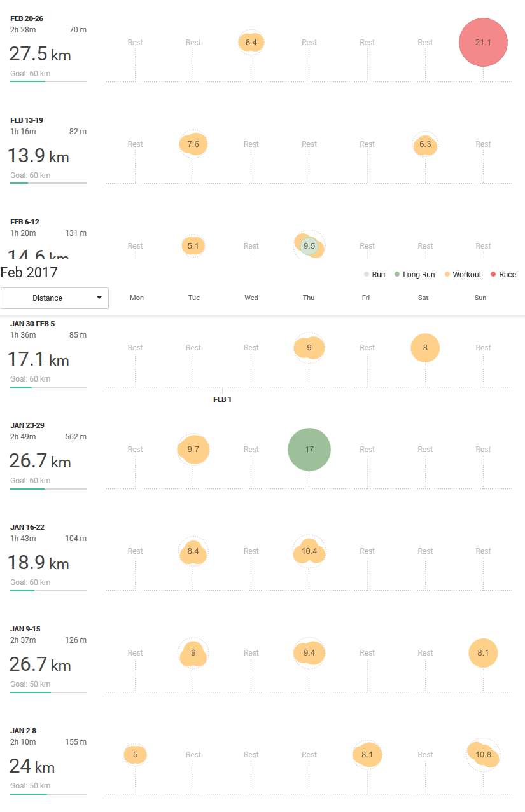Image resolution: width=525 pixels, height=812 pixels.
Task: Toggle the Long Run legend filter
Action: coord(414,275)
